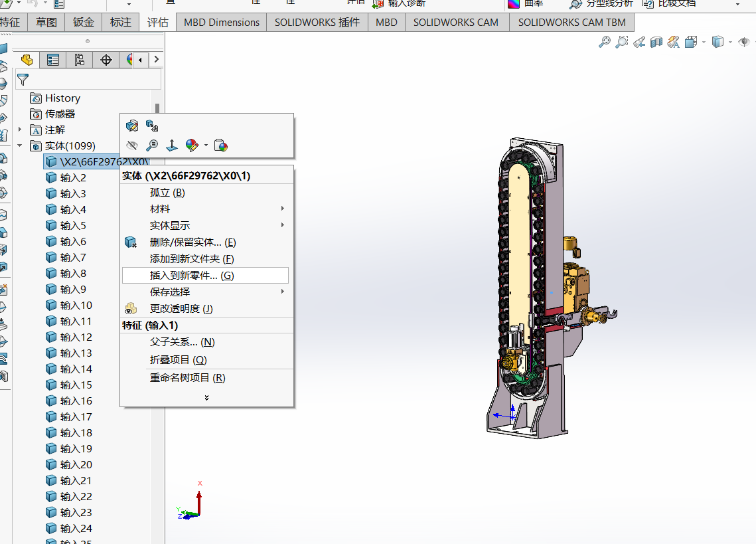
Task: Open the FeatureManager design tree tab
Action: tap(27, 60)
